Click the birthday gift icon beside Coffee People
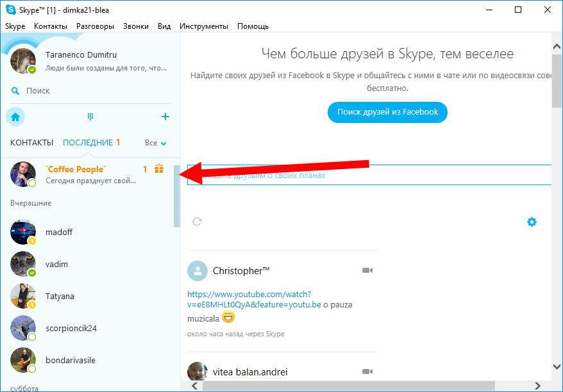Viewport: 563px width, 392px height. click(x=159, y=168)
